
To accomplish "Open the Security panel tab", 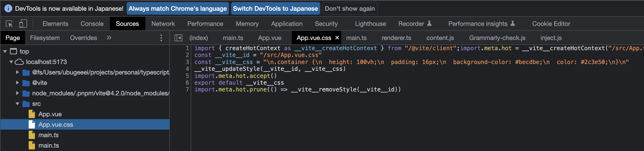I will [326, 24].
